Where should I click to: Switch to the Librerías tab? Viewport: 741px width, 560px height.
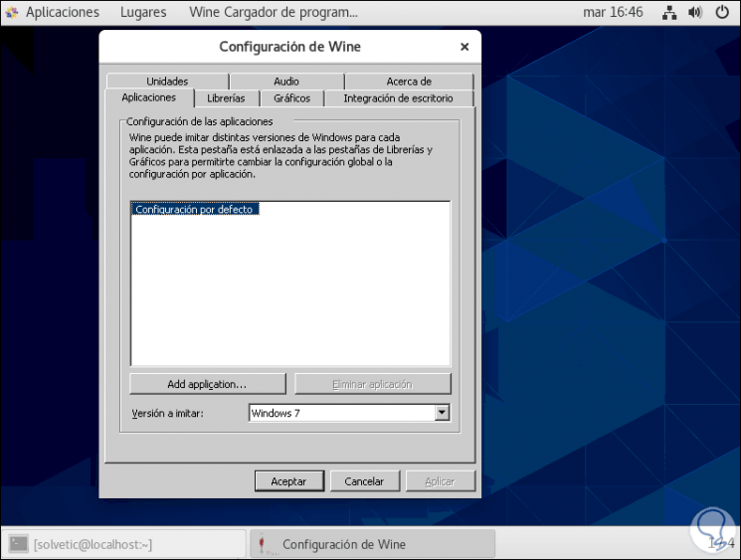point(226,98)
